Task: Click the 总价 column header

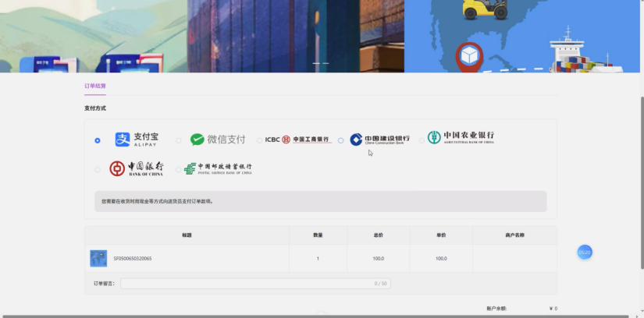Action: point(379,235)
